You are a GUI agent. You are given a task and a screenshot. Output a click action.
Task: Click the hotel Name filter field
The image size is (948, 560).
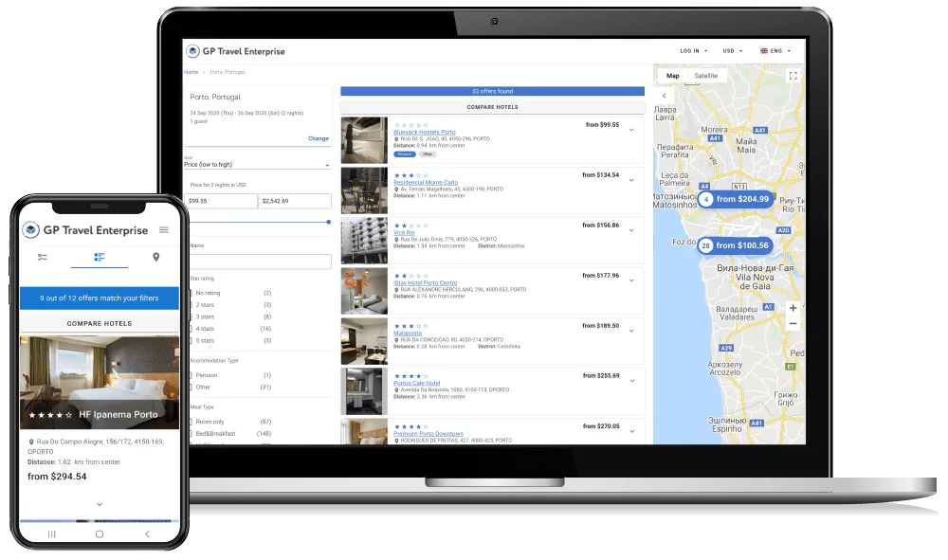coord(261,261)
